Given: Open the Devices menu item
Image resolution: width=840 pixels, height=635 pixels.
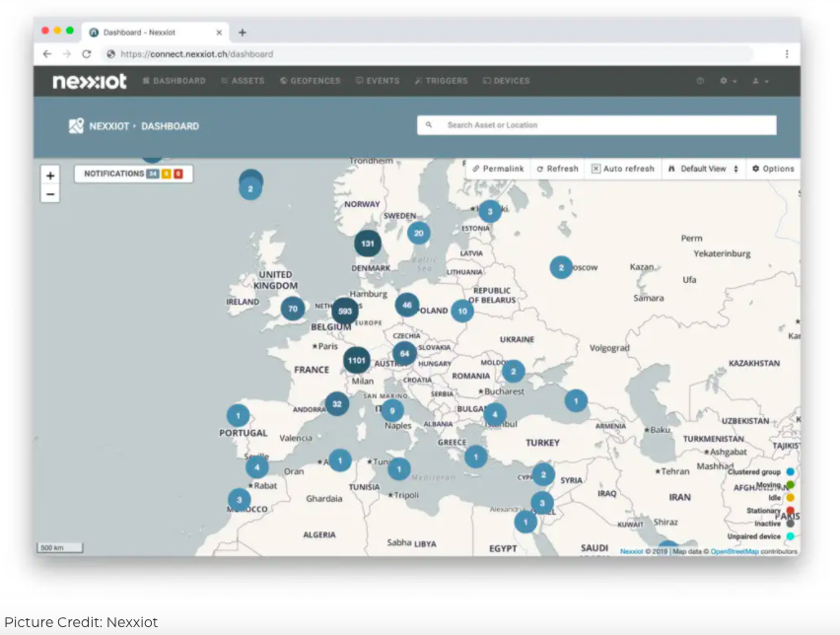Looking at the screenshot, I should (x=506, y=81).
